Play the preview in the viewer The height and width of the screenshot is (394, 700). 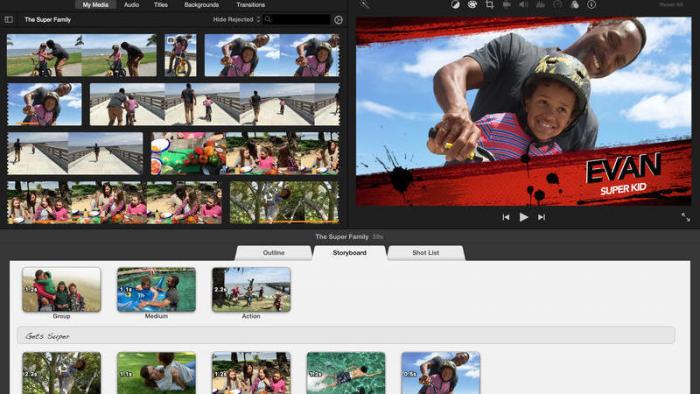tap(524, 217)
